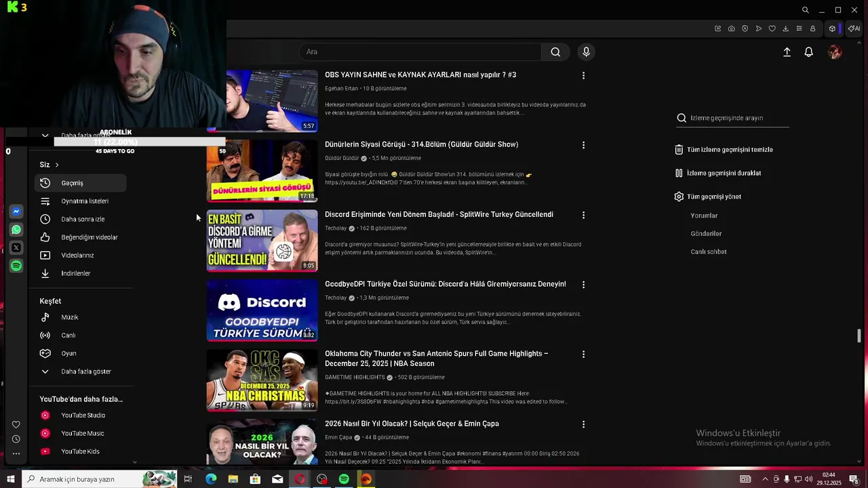Image resolution: width=868 pixels, height=488 pixels.
Task: Open Windows Start menu
Action: pos(10,479)
